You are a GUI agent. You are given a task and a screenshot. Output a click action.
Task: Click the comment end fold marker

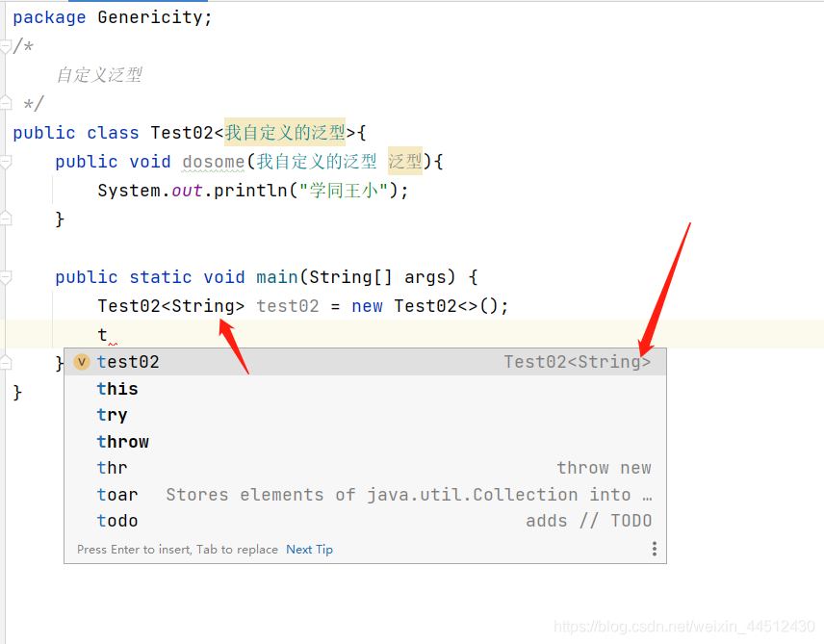pos(5,103)
